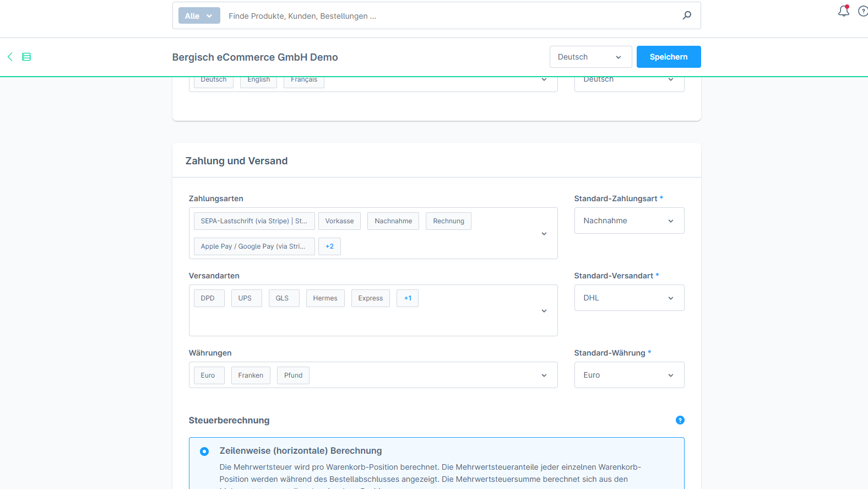The image size is (868, 489).
Task: Show the +1 hidden shipping method
Action: [x=408, y=298]
